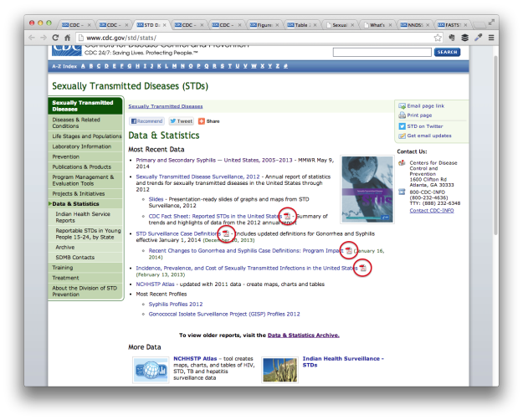The image size is (523, 420).
Task: Click the Get email updates icon
Action: 402,136
